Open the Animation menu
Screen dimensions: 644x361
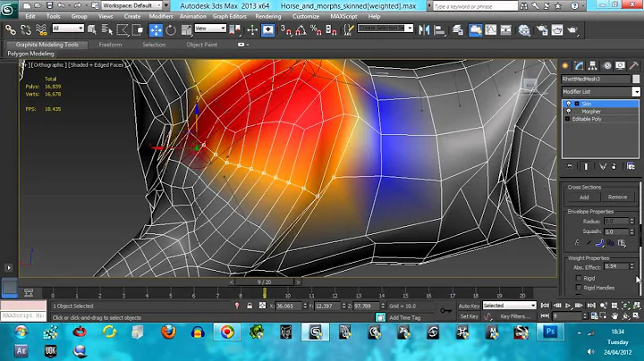[192, 16]
